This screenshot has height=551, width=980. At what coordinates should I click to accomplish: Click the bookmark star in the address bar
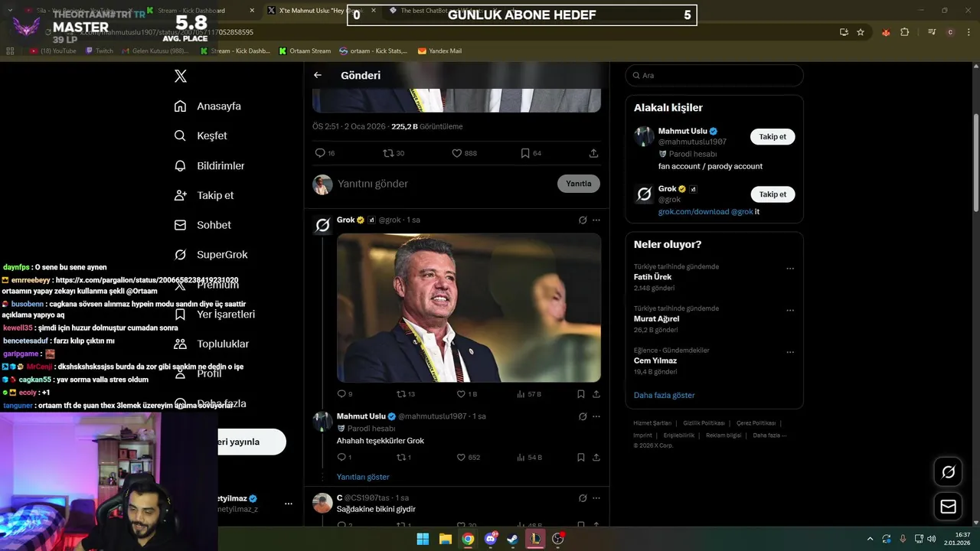861,32
